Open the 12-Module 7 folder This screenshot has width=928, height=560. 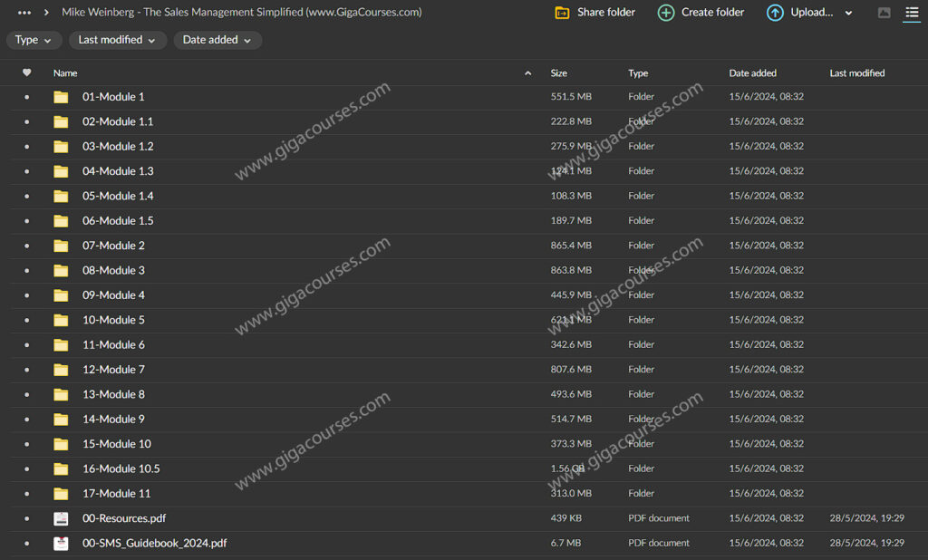(113, 370)
